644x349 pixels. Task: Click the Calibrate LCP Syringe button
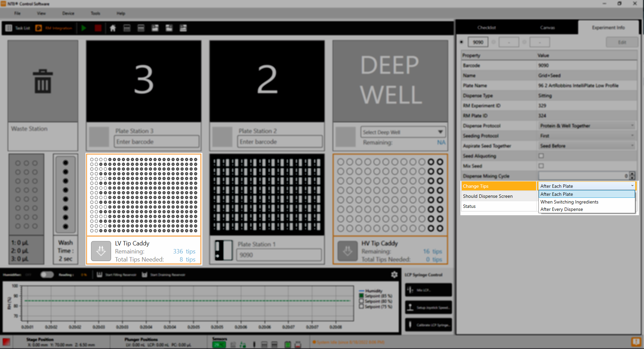pyautogui.click(x=428, y=325)
